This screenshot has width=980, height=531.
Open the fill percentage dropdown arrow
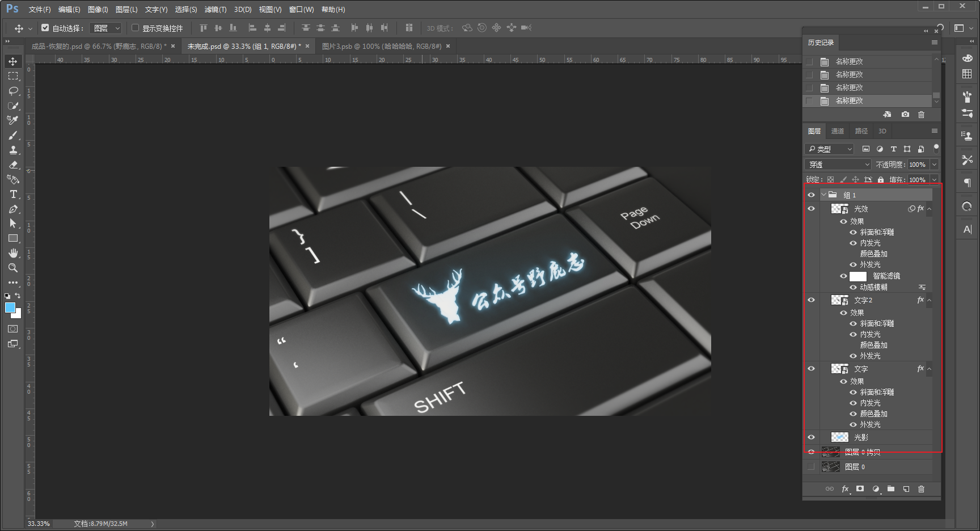pos(935,180)
